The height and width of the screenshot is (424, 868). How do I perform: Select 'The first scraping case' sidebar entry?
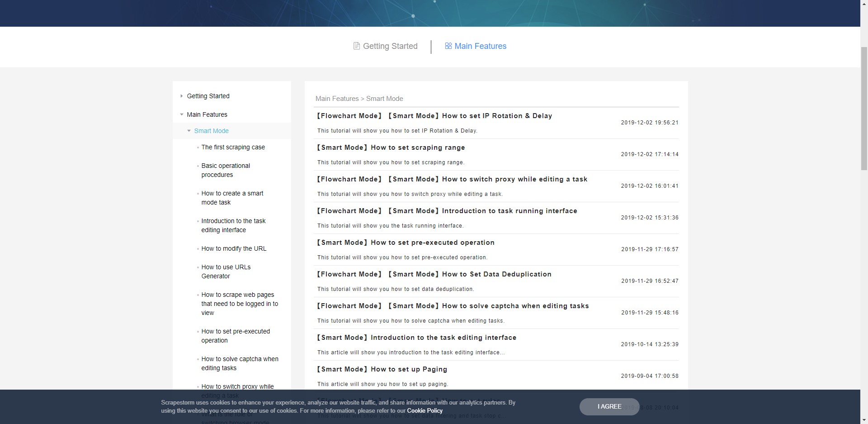point(233,147)
